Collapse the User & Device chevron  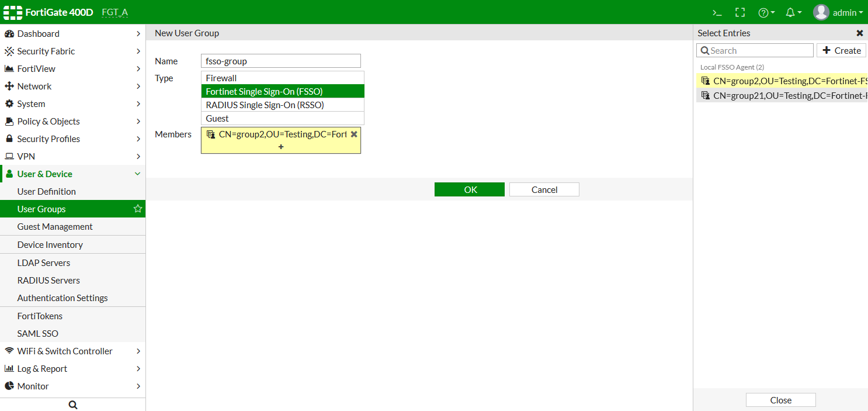(x=138, y=174)
